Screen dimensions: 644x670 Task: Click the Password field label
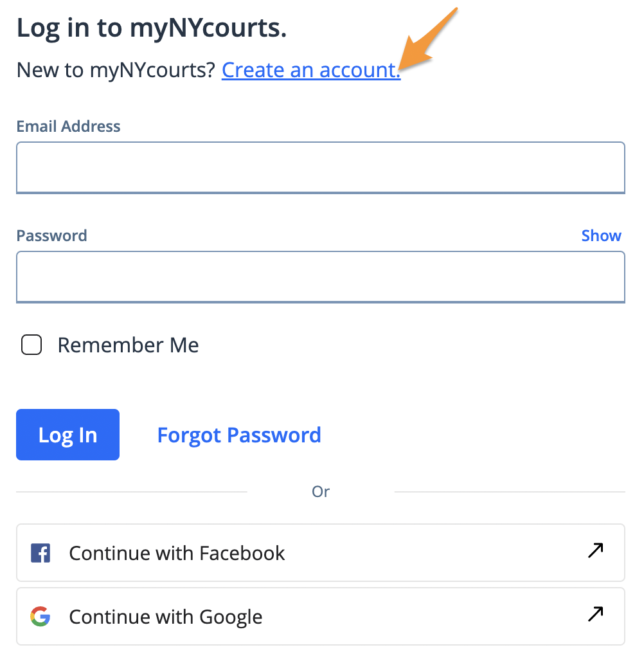coord(51,236)
